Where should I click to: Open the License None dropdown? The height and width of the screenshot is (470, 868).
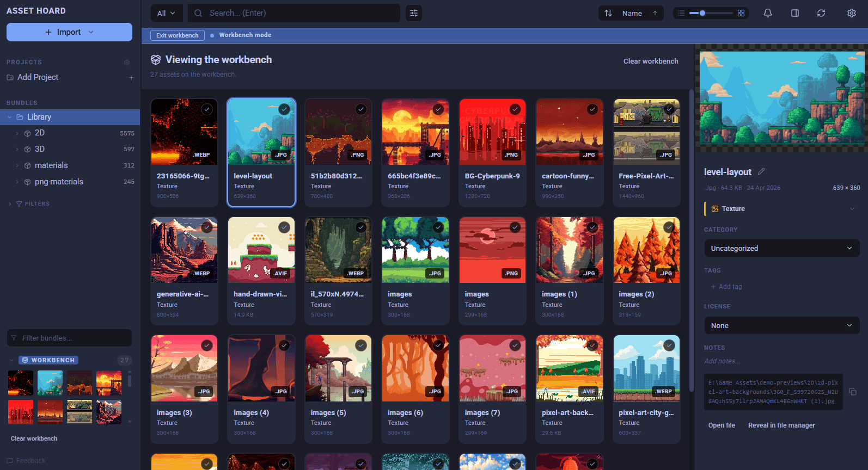[781, 325]
